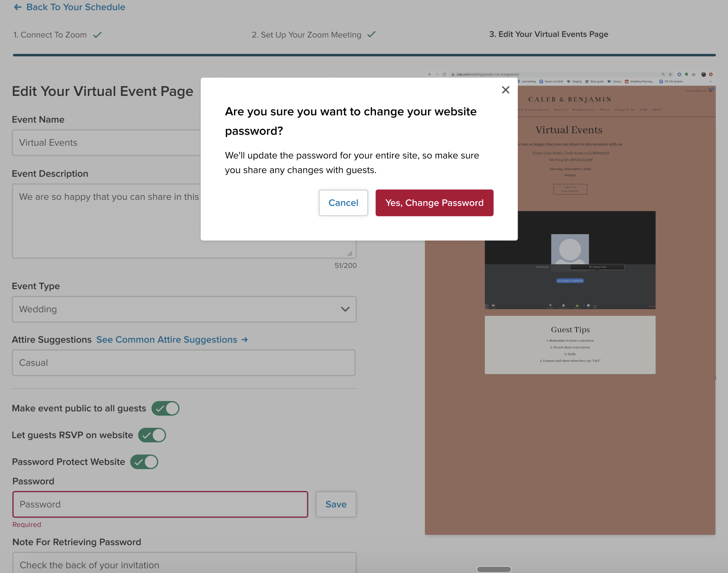Select step 3 Edit Your Virtual Events Page

click(549, 34)
